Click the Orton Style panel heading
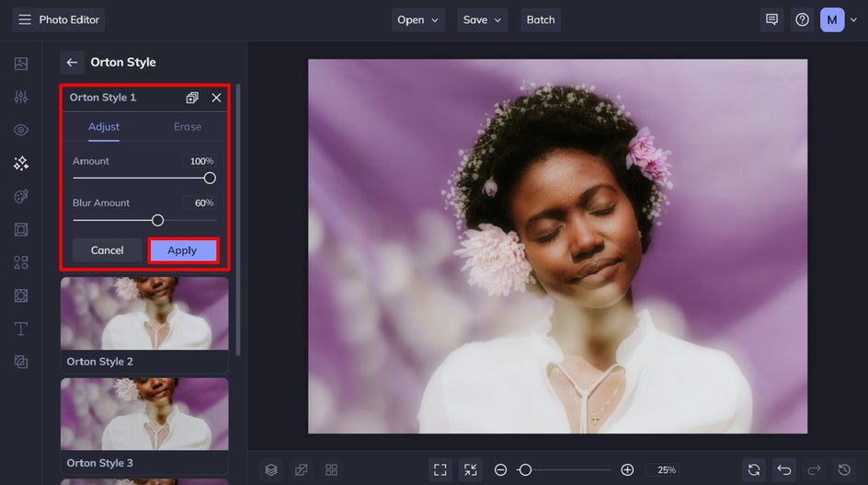Screen dimensions: 868x485 pos(123,62)
